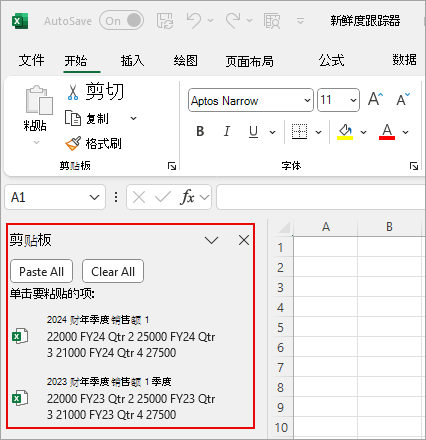Click Excel icon beside FY24 clipboard entry
426x440 pixels.
(20, 336)
